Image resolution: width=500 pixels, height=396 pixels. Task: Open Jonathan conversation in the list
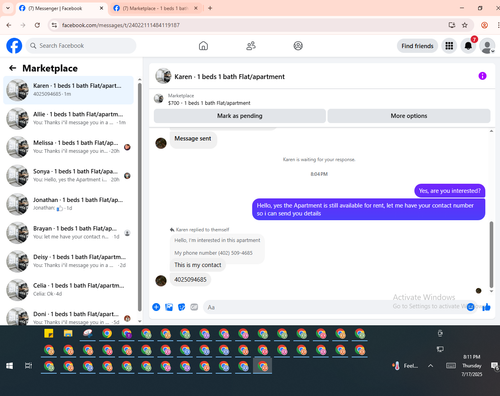pyautogui.click(x=68, y=204)
